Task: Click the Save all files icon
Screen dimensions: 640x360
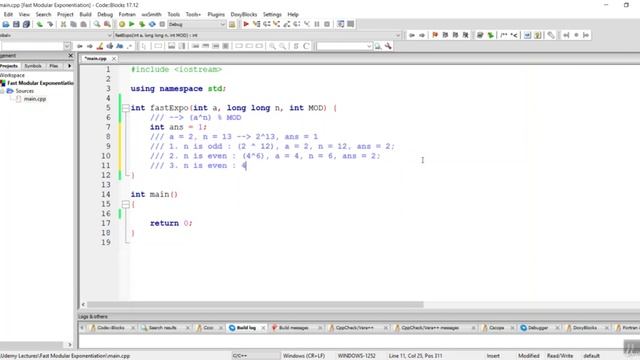Action: coord(26,24)
